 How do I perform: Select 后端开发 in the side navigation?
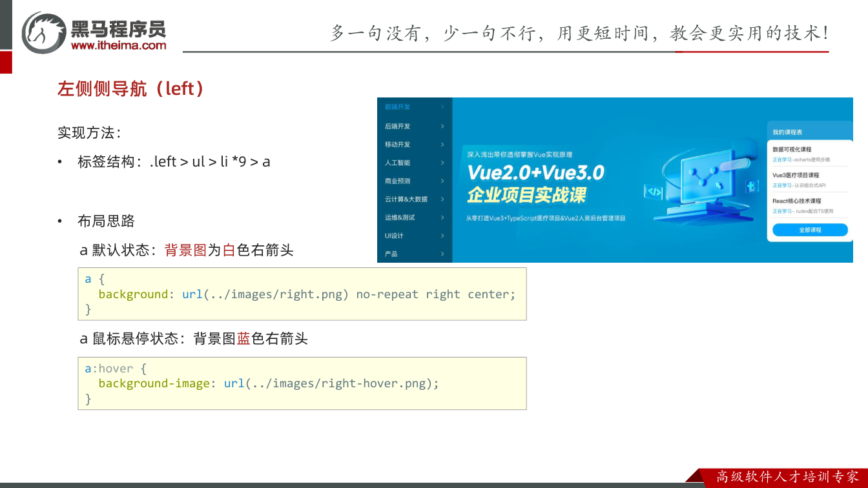(x=398, y=126)
